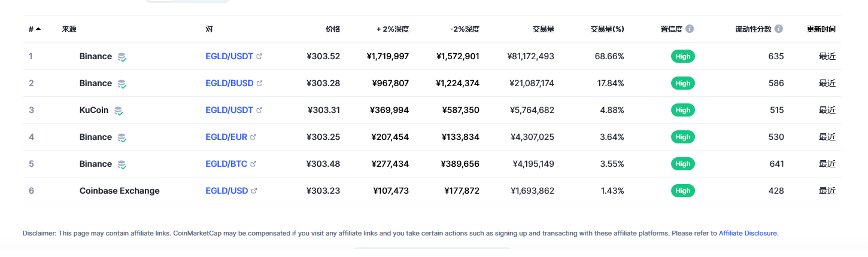Open the Affiliate Disclosure link
The height and width of the screenshot is (257, 868).
[x=748, y=233]
